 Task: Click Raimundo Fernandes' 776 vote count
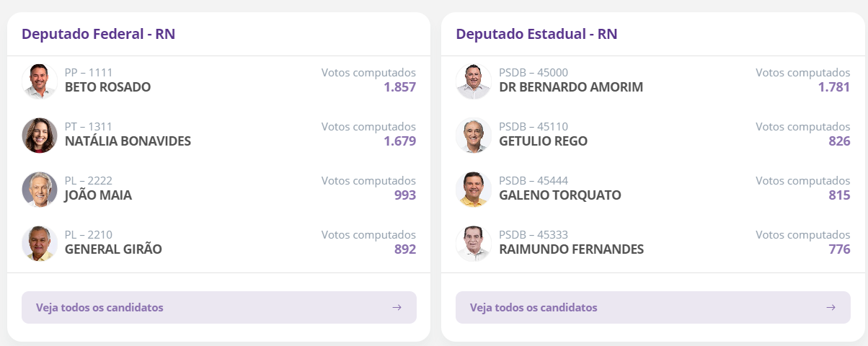click(839, 249)
